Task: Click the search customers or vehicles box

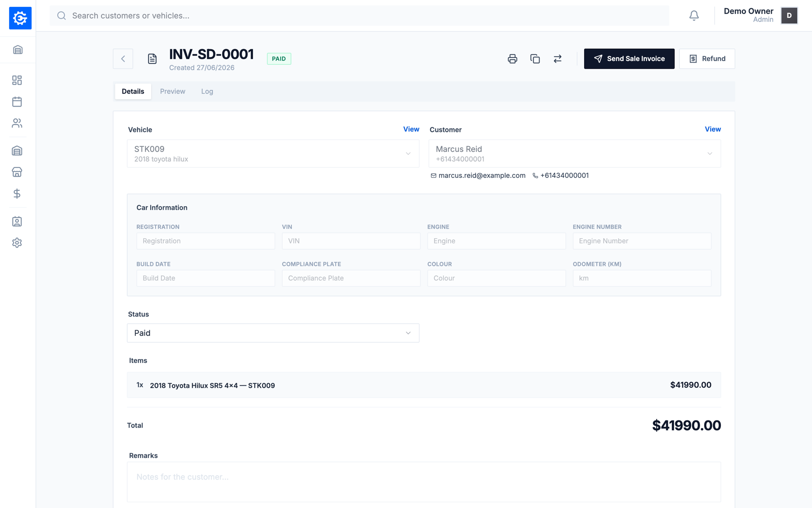Action: tap(359, 16)
